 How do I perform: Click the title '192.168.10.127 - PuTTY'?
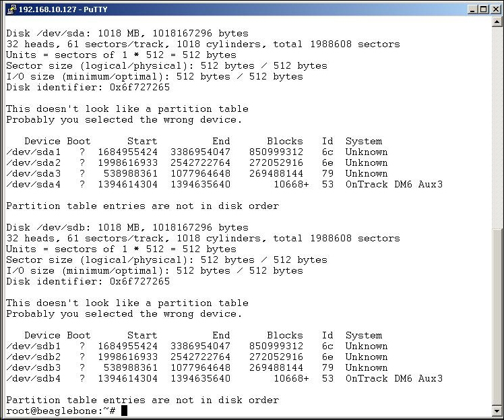point(63,9)
